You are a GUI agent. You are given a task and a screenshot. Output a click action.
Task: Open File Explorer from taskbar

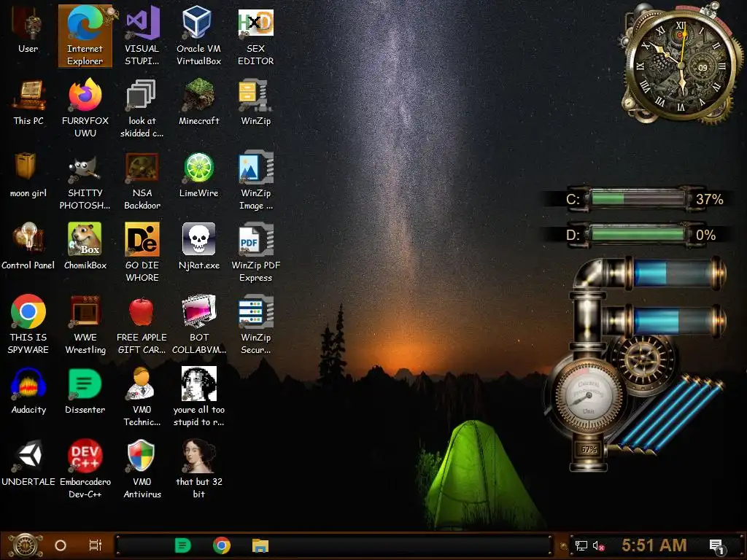pos(260,545)
